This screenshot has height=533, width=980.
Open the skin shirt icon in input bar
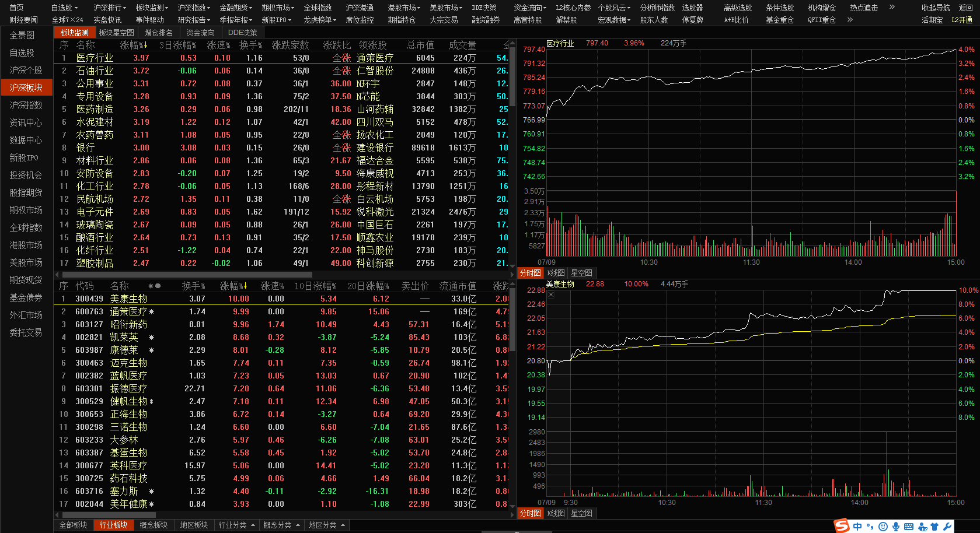click(934, 527)
